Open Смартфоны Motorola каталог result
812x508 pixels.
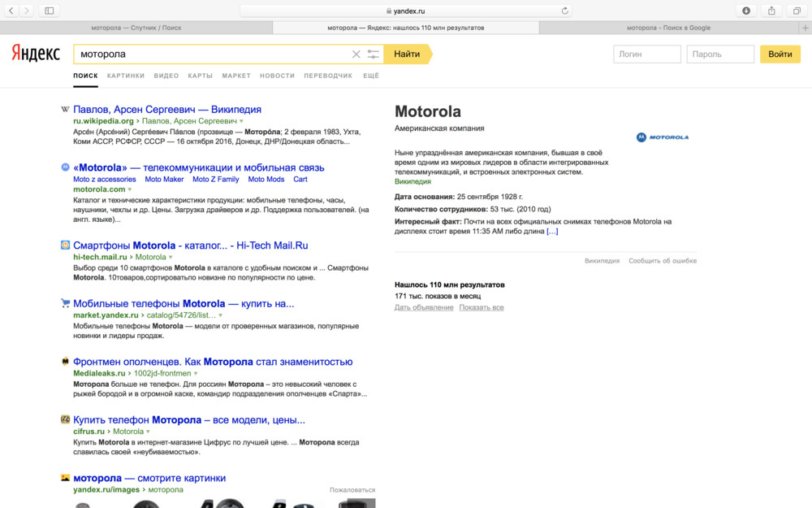point(191,245)
